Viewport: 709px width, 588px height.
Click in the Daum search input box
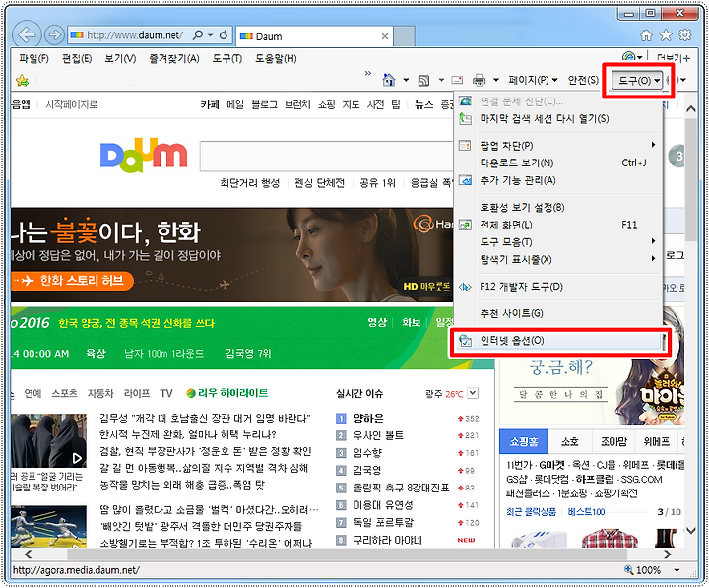pyautogui.click(x=327, y=156)
